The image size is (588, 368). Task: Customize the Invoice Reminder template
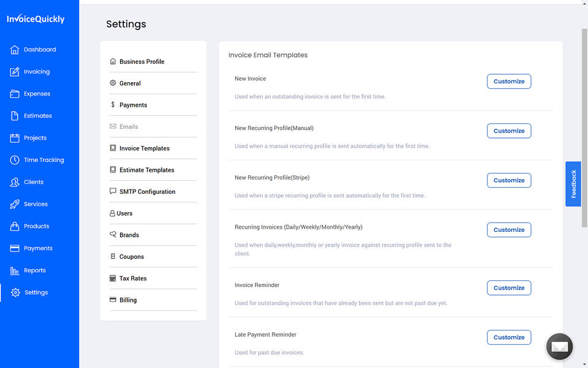point(509,288)
